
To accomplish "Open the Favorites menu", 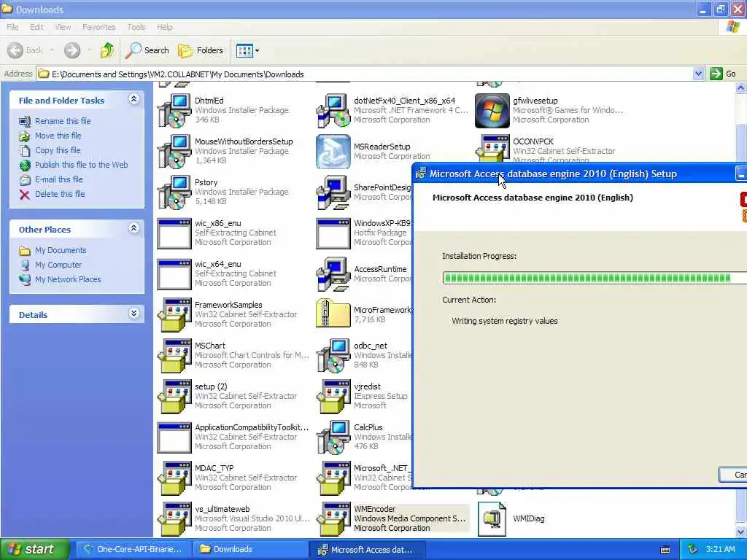I will (x=98, y=27).
